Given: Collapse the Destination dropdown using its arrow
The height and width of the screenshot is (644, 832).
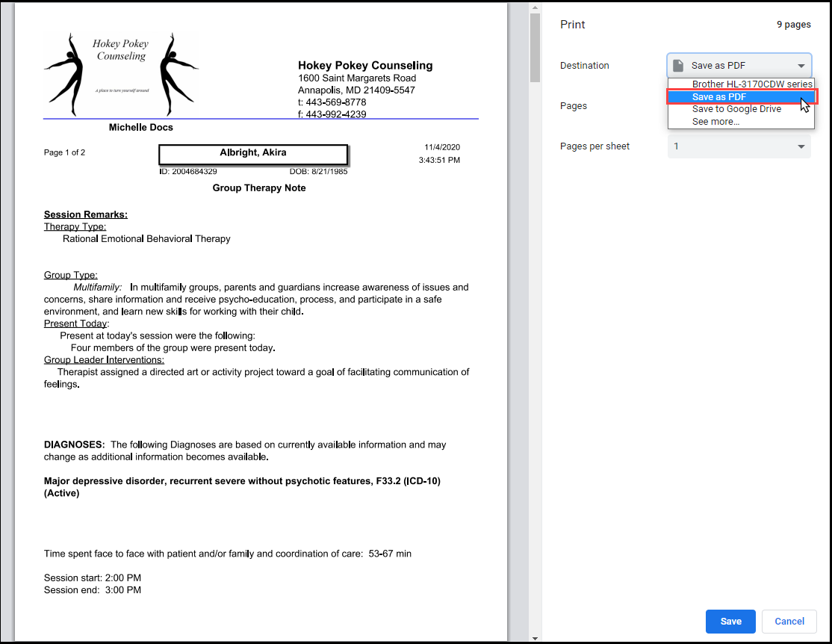Looking at the screenshot, I should tap(801, 66).
